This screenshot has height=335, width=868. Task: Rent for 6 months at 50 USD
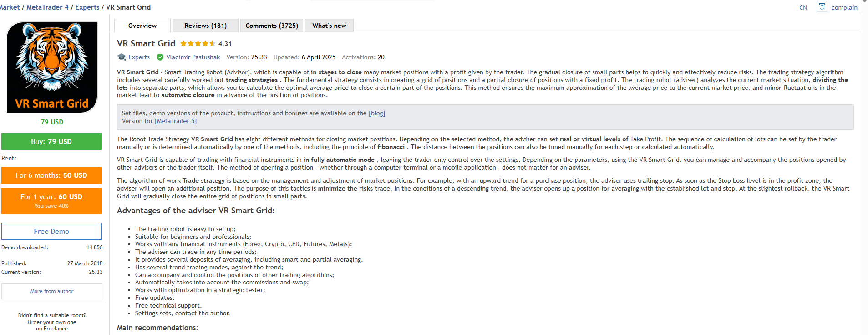51,175
